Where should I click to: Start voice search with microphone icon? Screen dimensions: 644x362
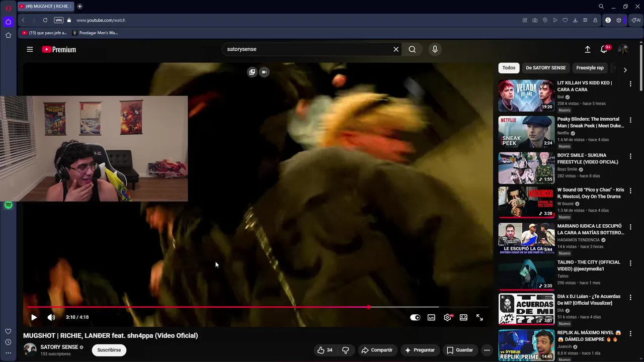click(435, 49)
